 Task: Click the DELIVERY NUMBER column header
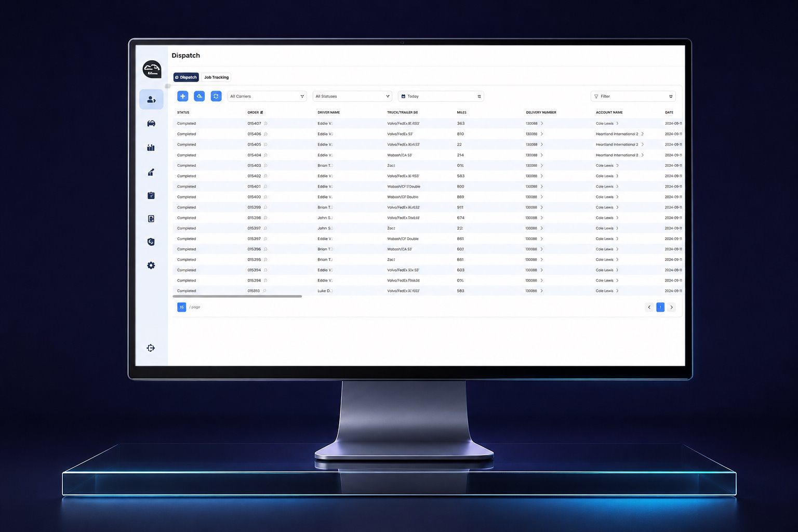541,112
